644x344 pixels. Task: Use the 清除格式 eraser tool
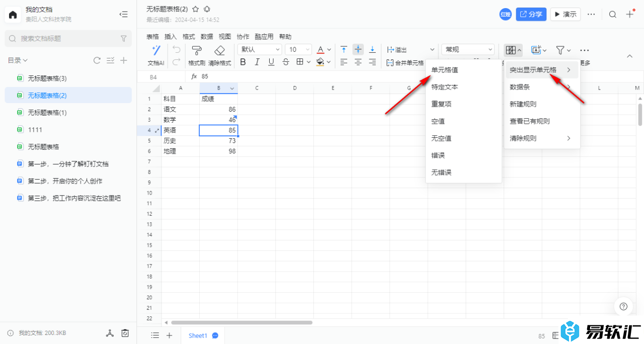[219, 55]
